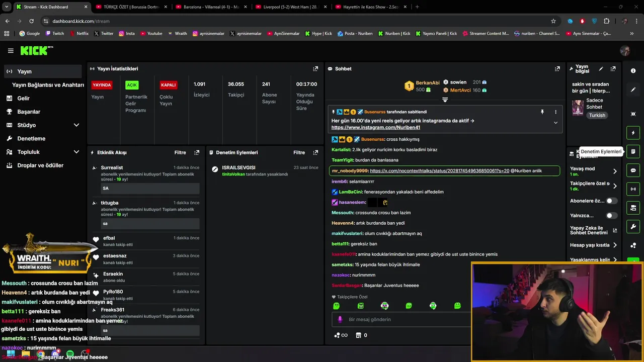
Task: Reload the dashboard page
Action: coord(31,21)
